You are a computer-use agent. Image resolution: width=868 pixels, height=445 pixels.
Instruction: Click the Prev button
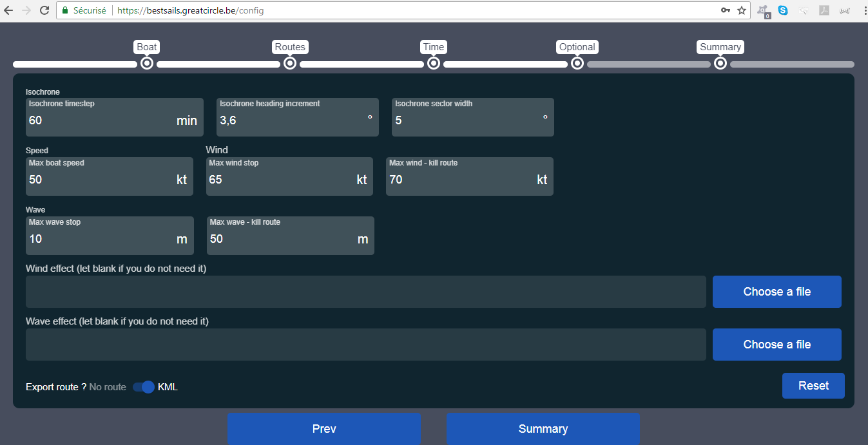click(324, 429)
